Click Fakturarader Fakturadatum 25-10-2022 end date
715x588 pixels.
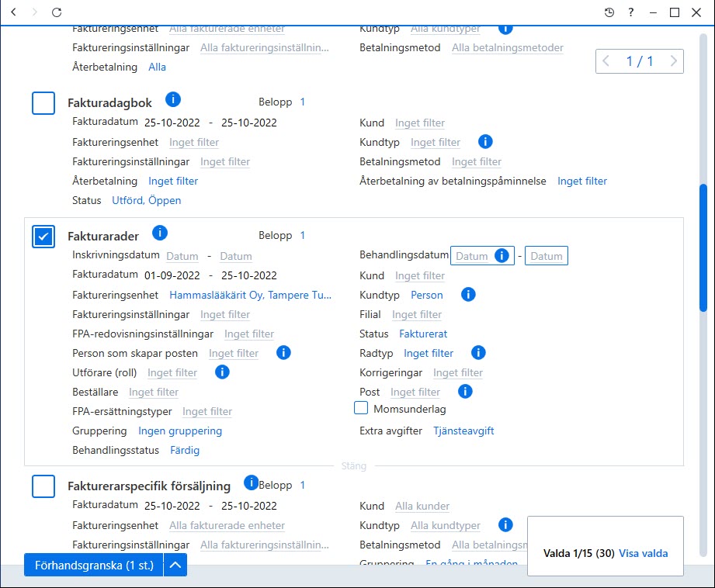pyautogui.click(x=249, y=275)
